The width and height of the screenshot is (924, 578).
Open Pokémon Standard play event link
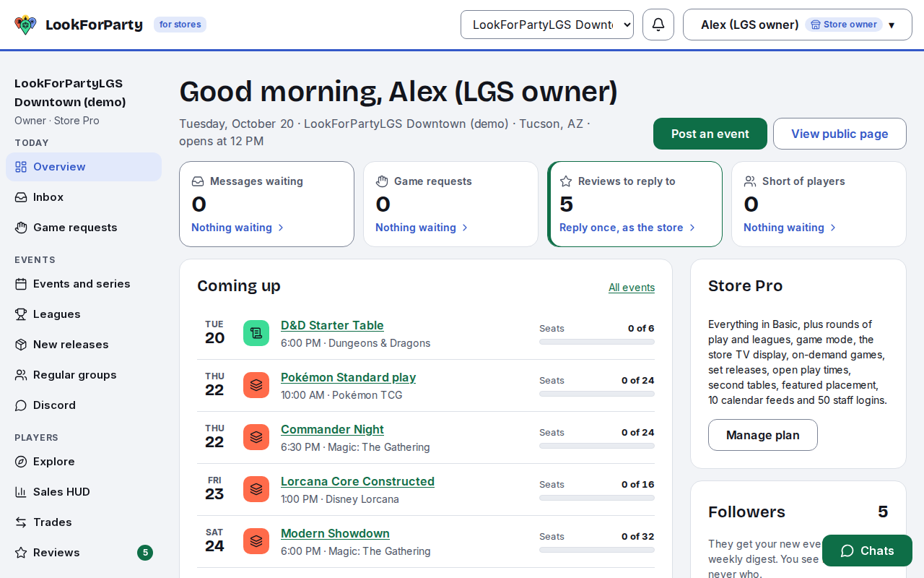click(x=348, y=378)
